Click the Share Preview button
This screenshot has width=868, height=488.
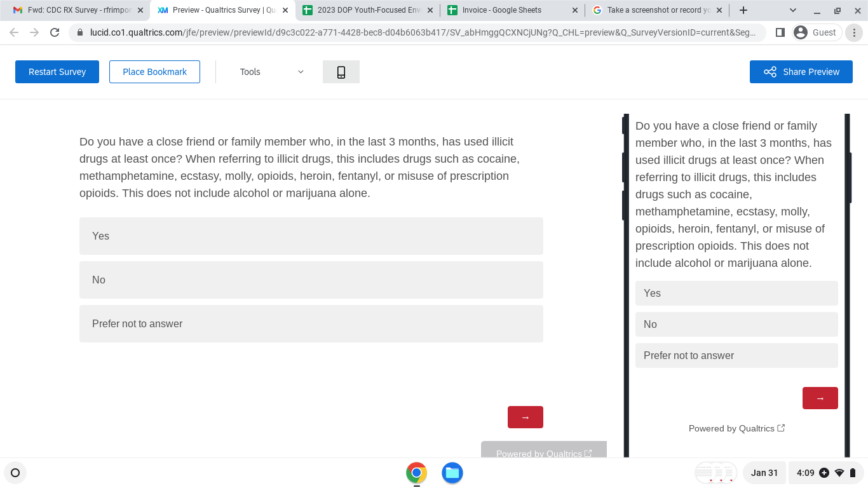[x=801, y=72]
